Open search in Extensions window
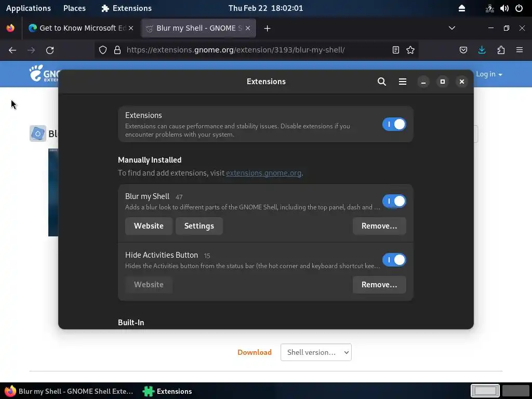 382,82
